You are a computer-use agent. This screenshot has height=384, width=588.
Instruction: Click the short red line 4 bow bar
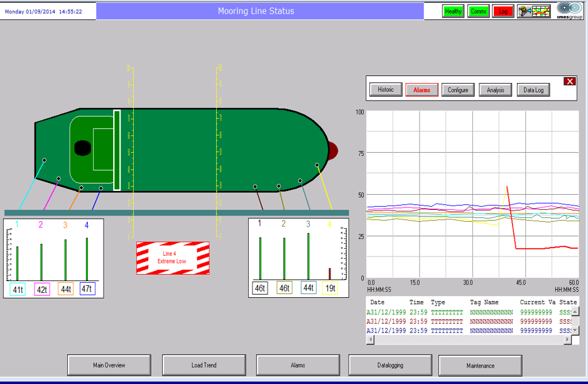coord(330,274)
